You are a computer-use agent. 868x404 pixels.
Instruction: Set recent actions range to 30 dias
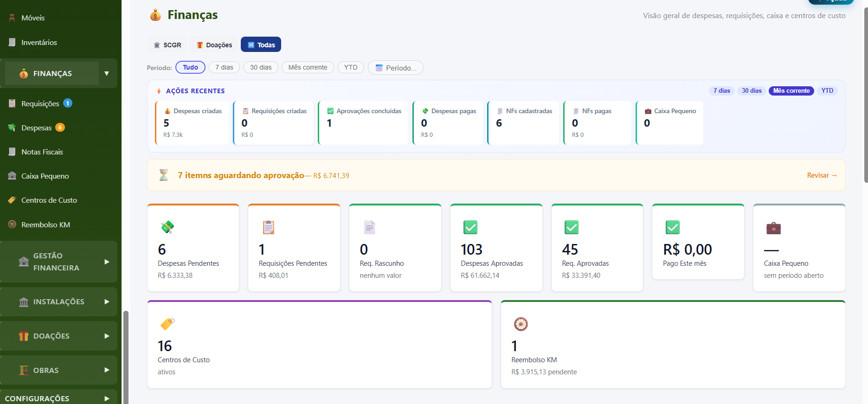752,91
